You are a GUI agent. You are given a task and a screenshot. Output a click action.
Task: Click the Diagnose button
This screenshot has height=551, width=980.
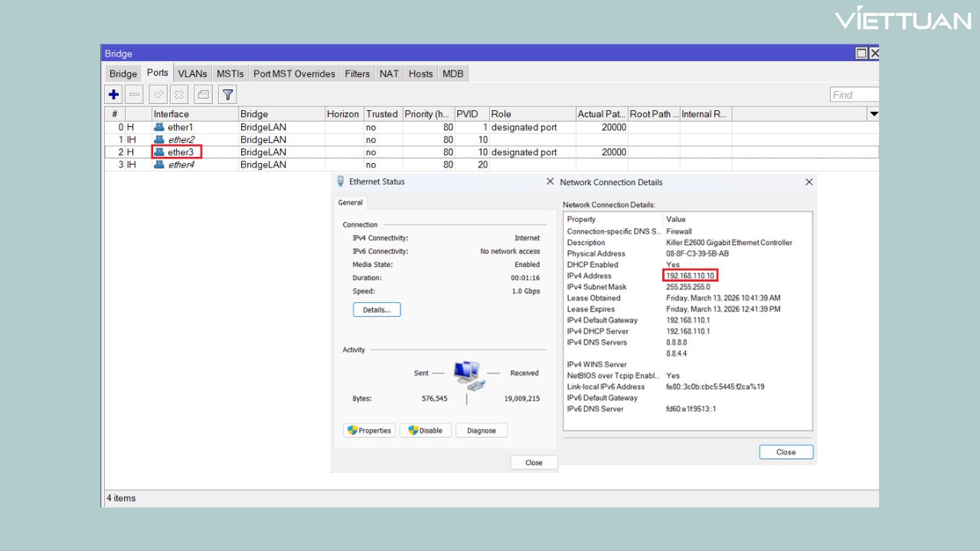[x=481, y=431]
